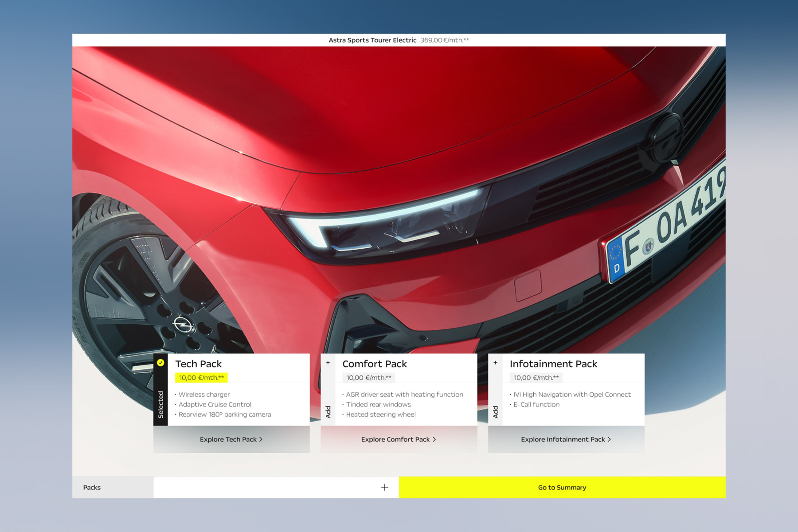Click AGR driver seat with heating text
The width and height of the screenshot is (798, 532).
click(404, 395)
